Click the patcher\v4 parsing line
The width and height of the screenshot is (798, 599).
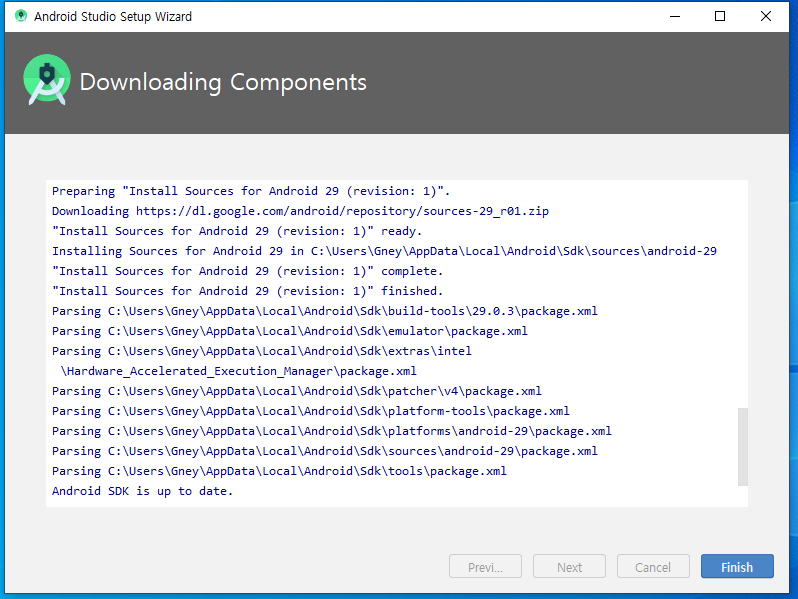point(297,391)
